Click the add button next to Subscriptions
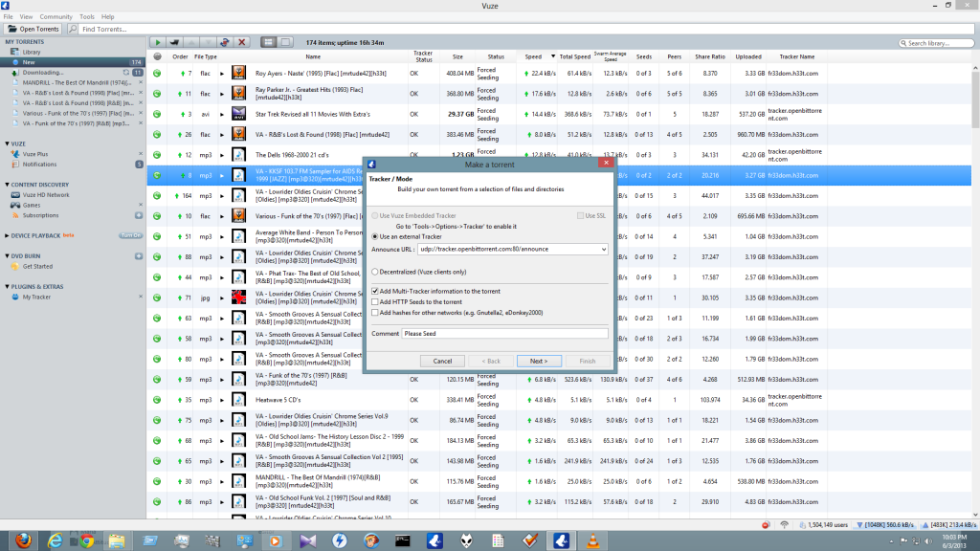980x551 pixels. 139,215
